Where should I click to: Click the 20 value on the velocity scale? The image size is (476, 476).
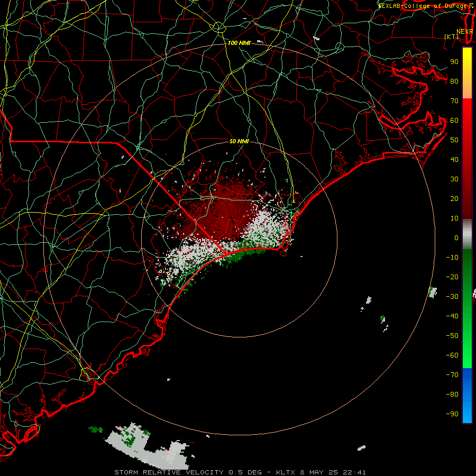[x=454, y=198]
